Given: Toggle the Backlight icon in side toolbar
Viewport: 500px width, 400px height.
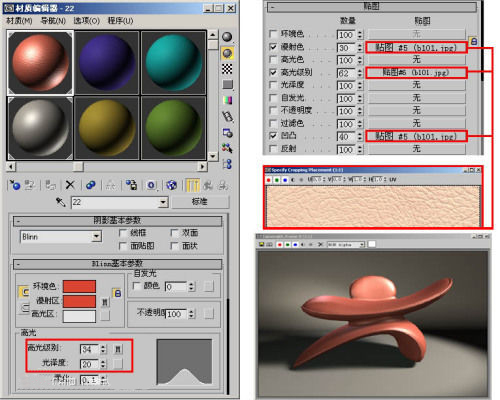Looking at the screenshot, I should point(227,53).
